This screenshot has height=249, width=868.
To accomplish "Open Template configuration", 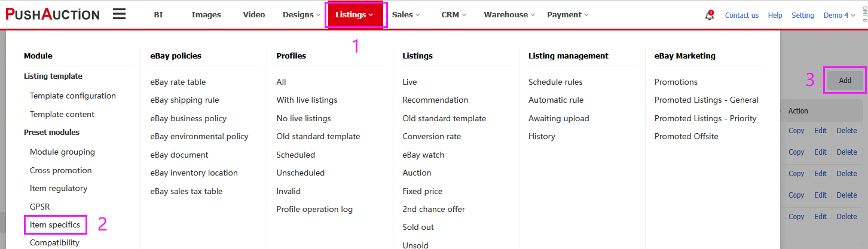I will point(73,96).
